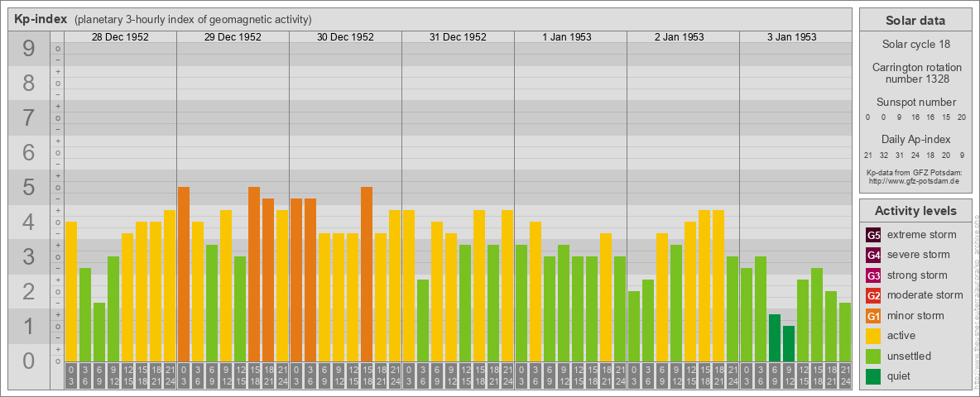Click the large Kp axis label '9'
Viewport: 980px width, 397px height.
tap(28, 49)
